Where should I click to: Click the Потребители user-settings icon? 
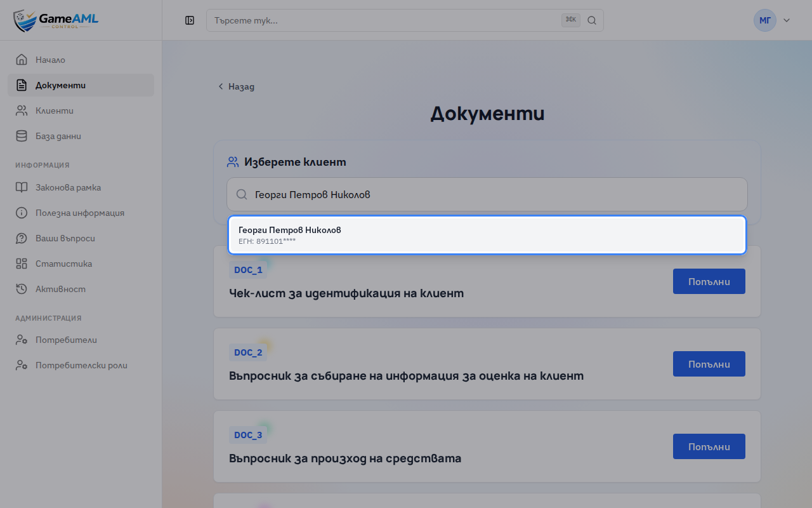click(22, 340)
